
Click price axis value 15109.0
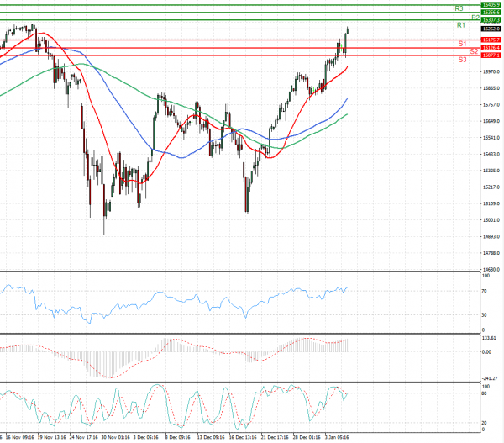click(x=491, y=203)
